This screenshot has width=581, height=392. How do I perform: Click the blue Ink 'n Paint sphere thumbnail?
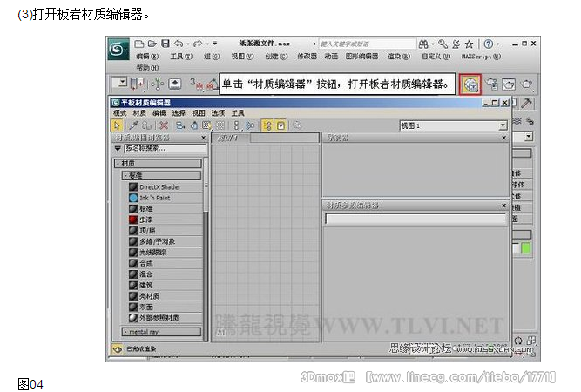point(133,198)
